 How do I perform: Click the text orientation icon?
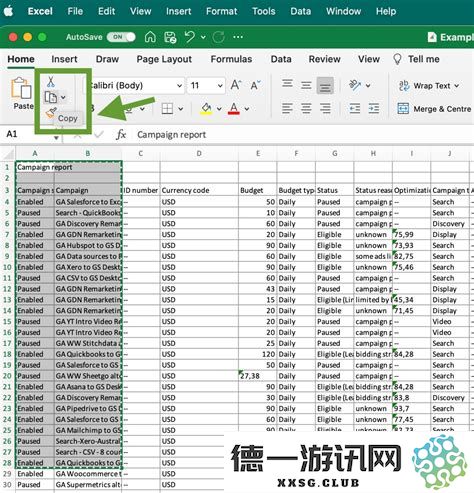(x=355, y=85)
